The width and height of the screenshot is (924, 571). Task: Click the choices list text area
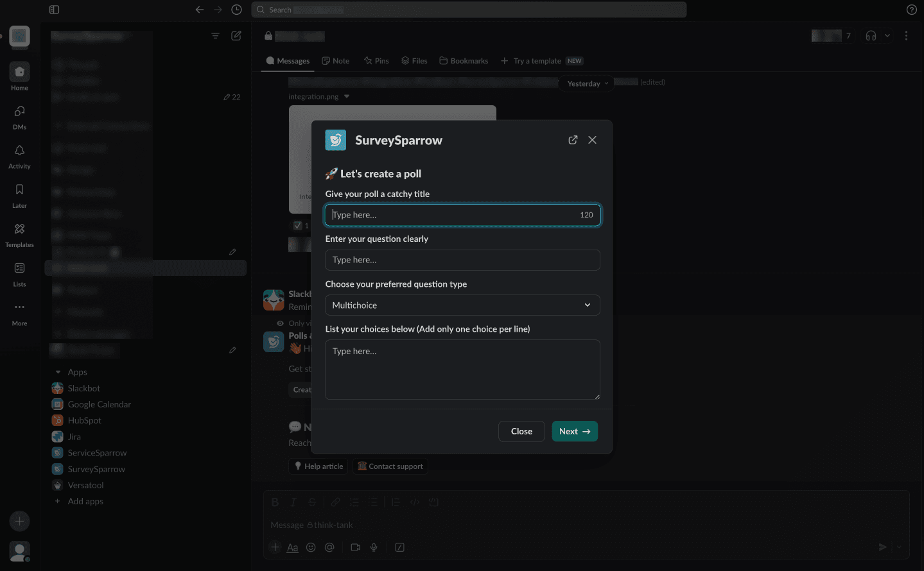point(462,370)
